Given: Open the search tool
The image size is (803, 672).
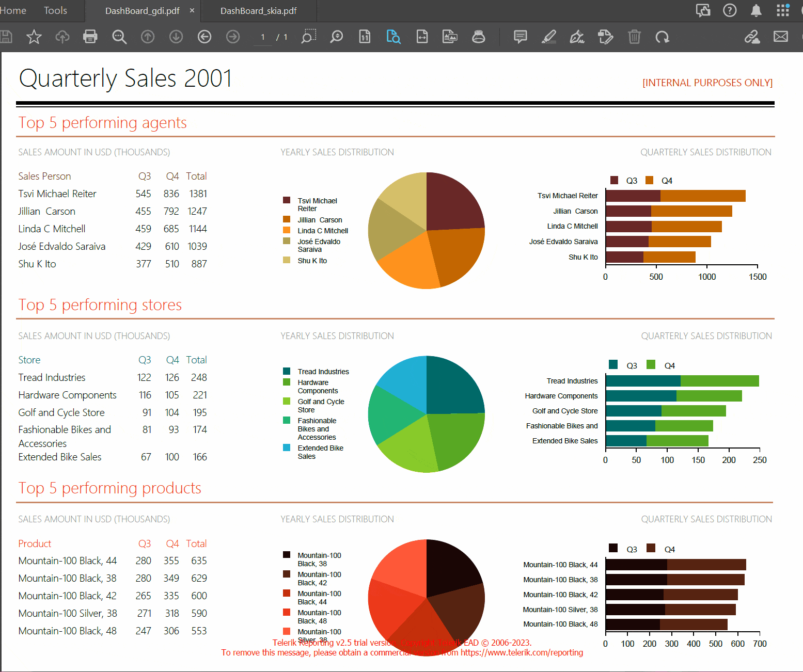Looking at the screenshot, I should (119, 37).
